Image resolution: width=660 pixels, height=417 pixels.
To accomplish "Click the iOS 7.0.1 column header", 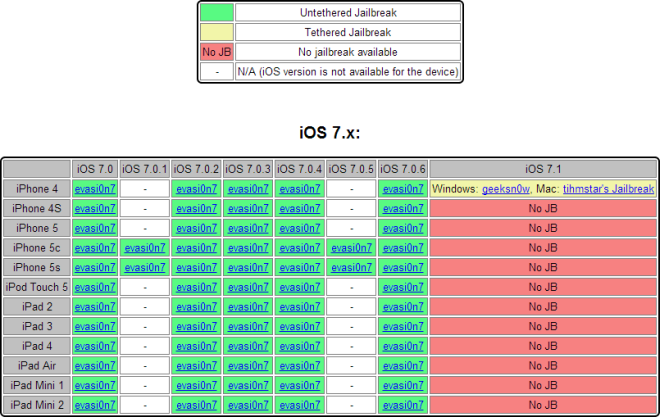I will click(x=145, y=169).
